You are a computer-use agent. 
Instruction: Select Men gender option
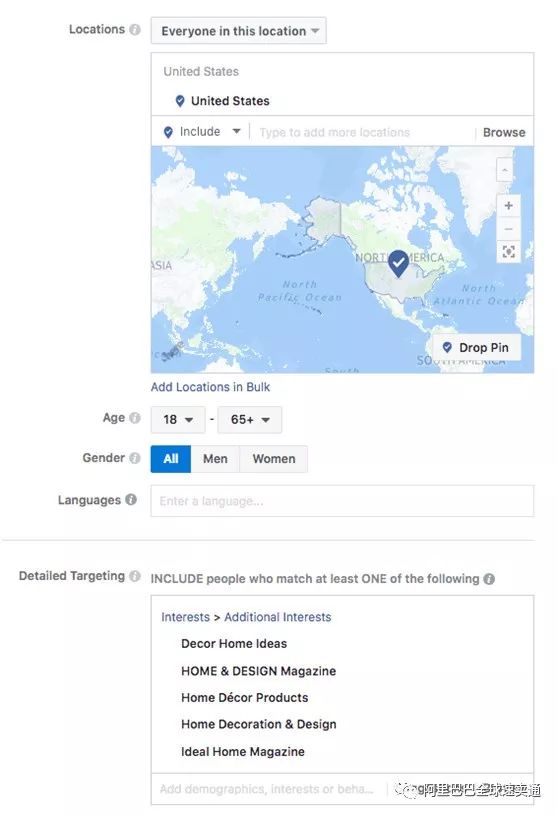(215, 459)
